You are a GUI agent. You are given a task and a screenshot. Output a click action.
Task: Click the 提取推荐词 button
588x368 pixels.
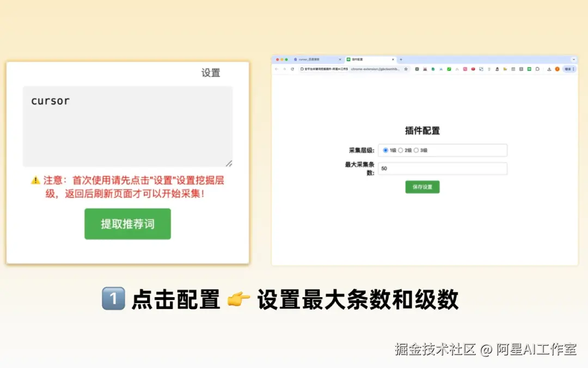coord(127,224)
